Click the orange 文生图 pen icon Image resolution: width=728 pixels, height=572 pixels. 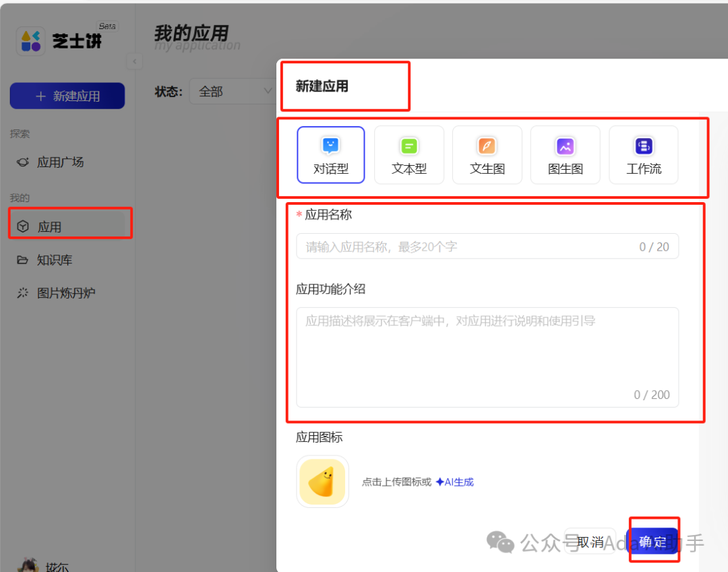pos(487,144)
